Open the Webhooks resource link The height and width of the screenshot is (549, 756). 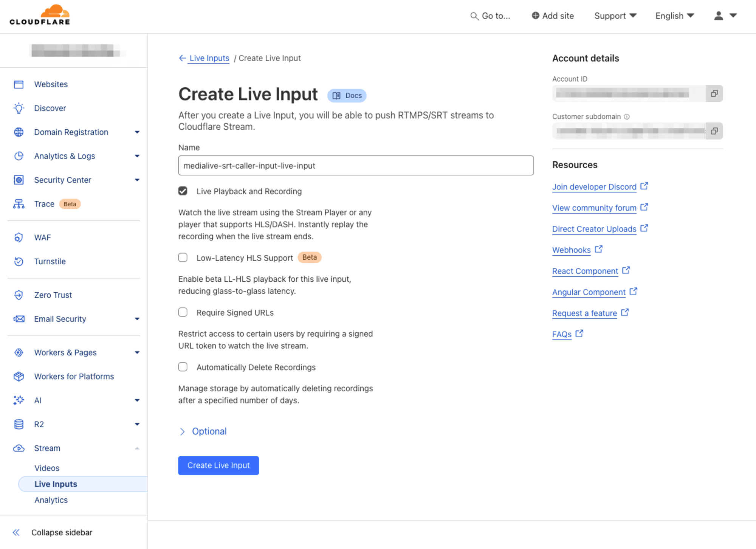pyautogui.click(x=577, y=250)
